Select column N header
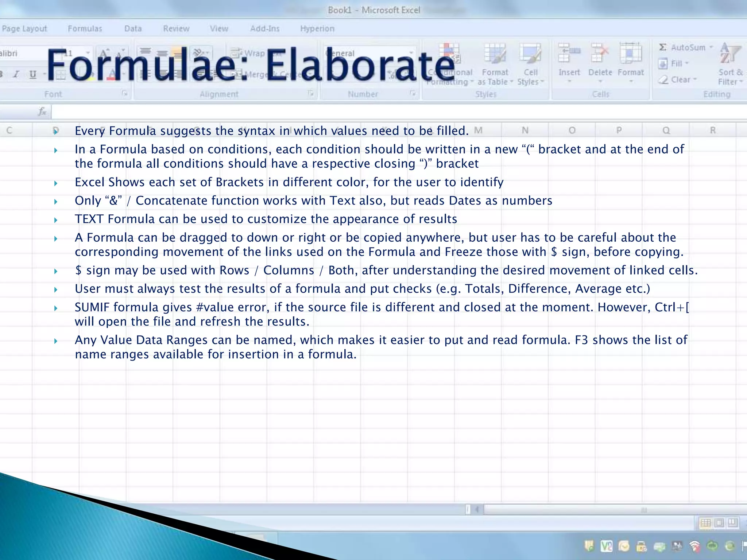The image size is (747, 560). 525,131
